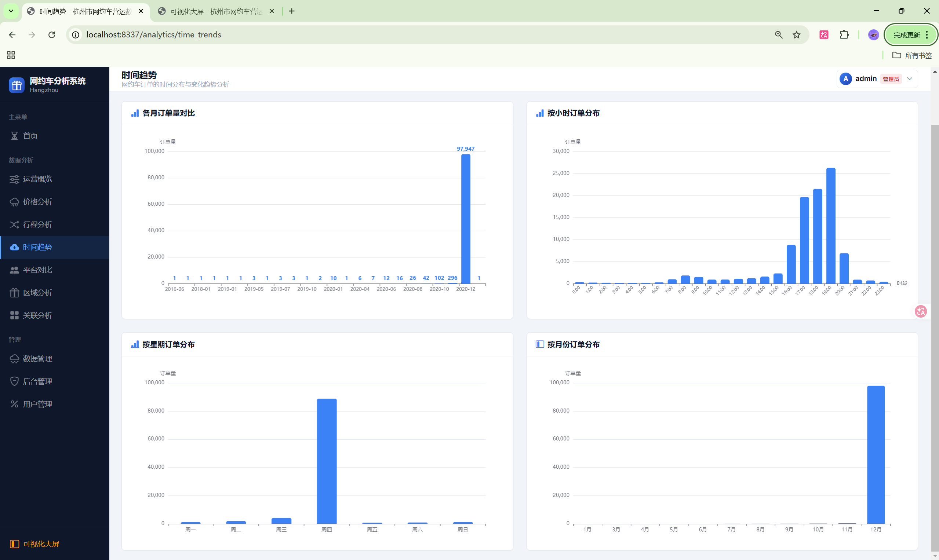Image resolution: width=939 pixels, height=560 pixels.
Task: Open the browser extensions puzzle icon
Action: (x=844, y=35)
